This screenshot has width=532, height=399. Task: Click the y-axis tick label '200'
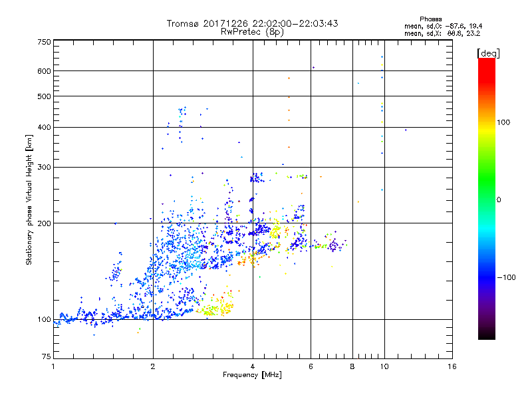coord(44,223)
